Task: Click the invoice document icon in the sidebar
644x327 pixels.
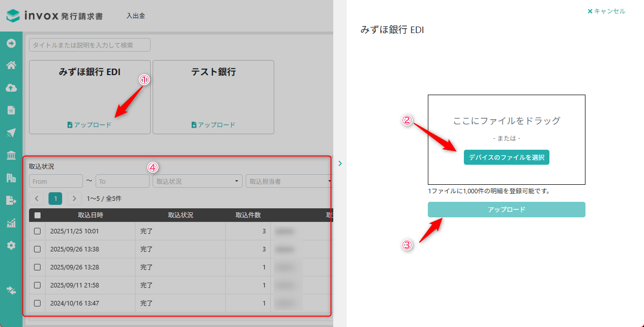Action: 11,110
